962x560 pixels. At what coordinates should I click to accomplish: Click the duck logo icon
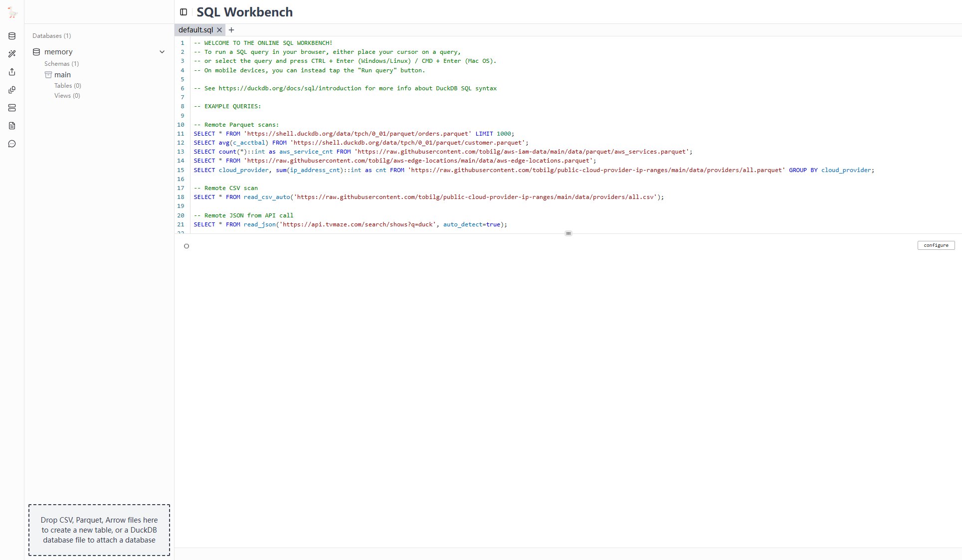[12, 13]
